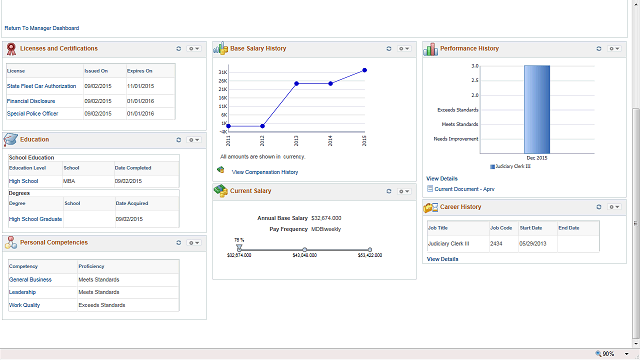Click the document icon beside Current Document
Viewport: 640px width, 360px height.
point(430,189)
